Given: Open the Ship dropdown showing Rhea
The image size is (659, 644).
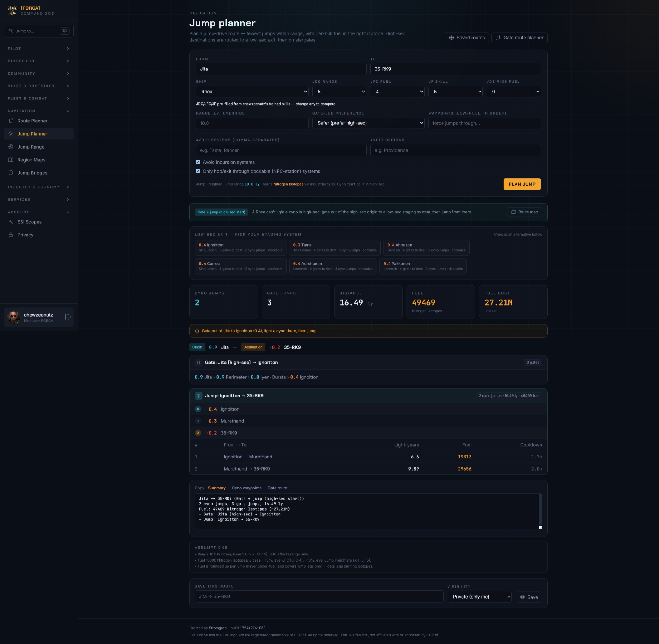Looking at the screenshot, I should [252, 92].
